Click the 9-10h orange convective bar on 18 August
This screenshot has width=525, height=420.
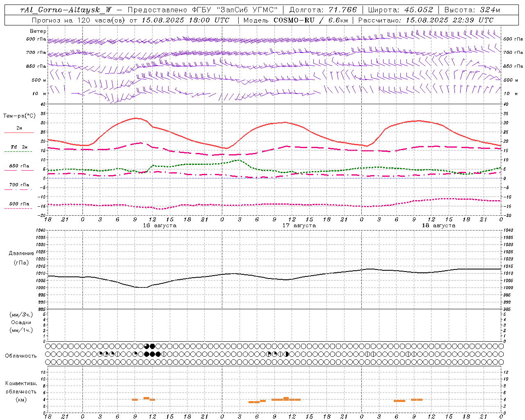pyautogui.click(x=417, y=399)
